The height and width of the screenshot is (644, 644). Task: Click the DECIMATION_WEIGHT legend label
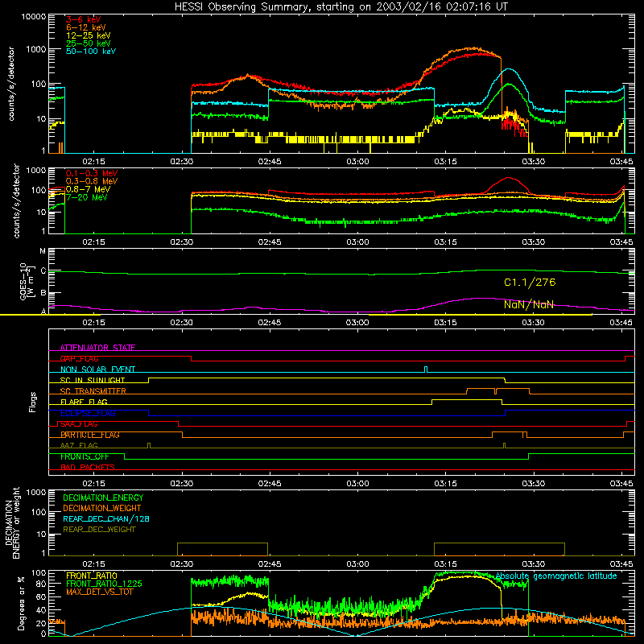(102, 508)
